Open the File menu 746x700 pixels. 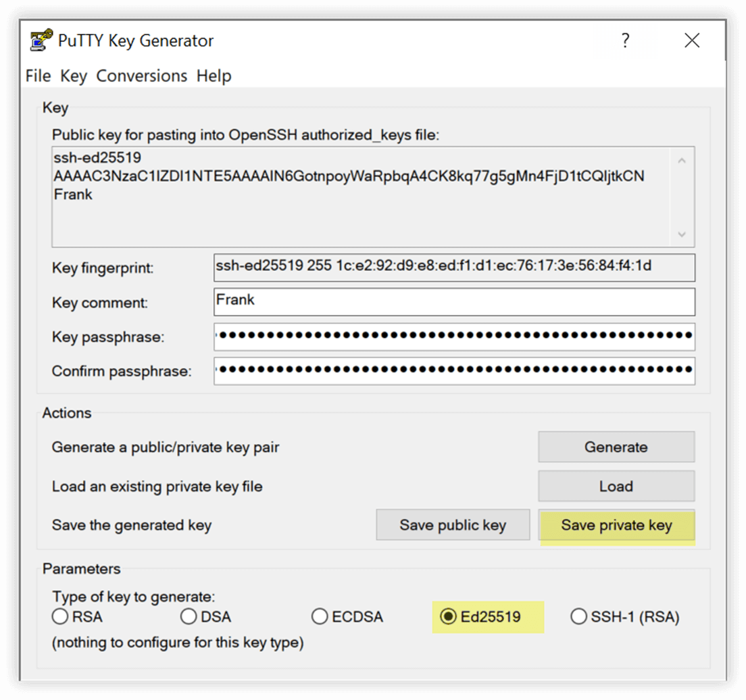tap(38, 76)
